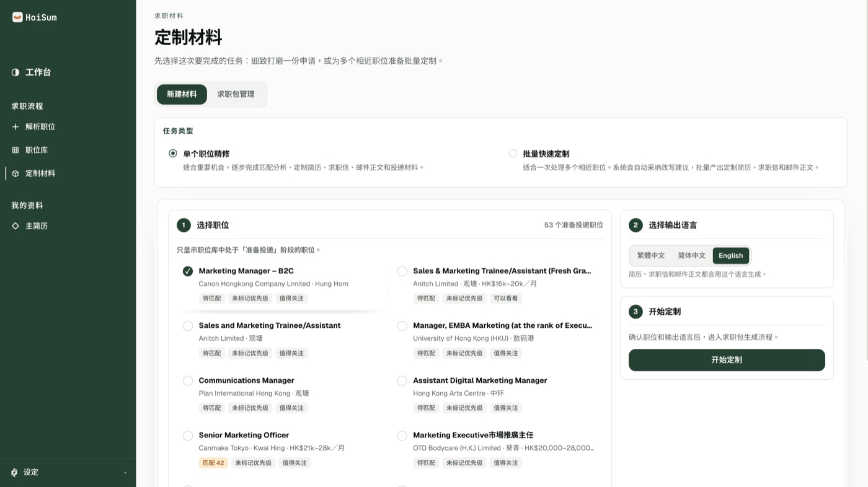Click the 53 个准备投递职位 count
868x487 pixels.
[x=573, y=225]
